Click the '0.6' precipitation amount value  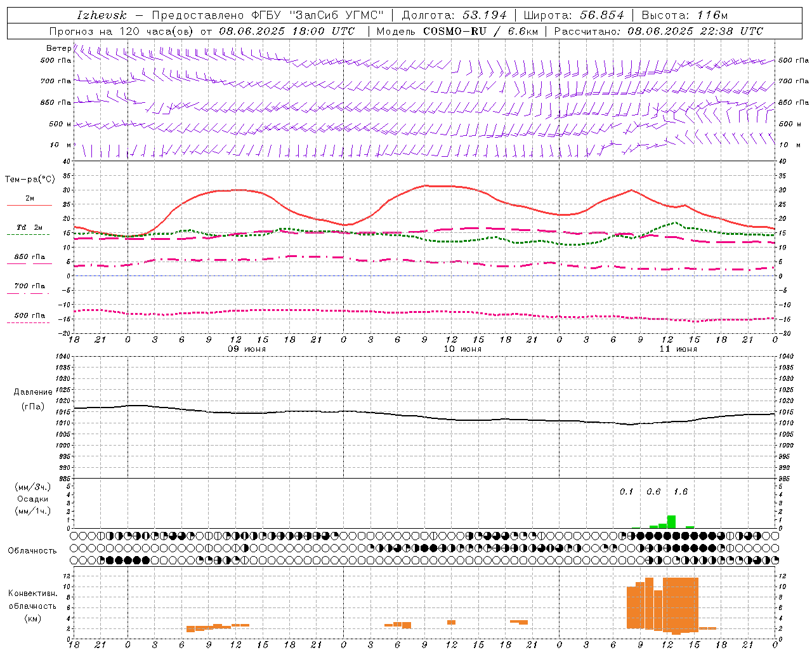point(653,492)
